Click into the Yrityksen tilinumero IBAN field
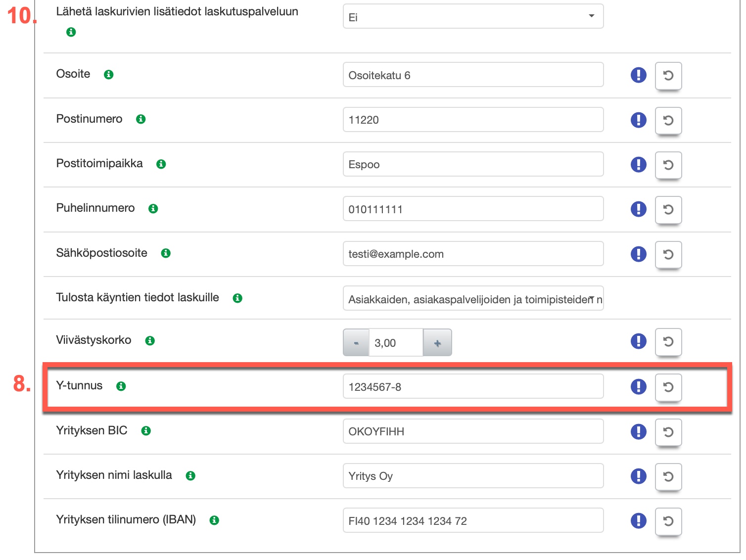Image resolution: width=746 pixels, height=560 pixels. 473,520
